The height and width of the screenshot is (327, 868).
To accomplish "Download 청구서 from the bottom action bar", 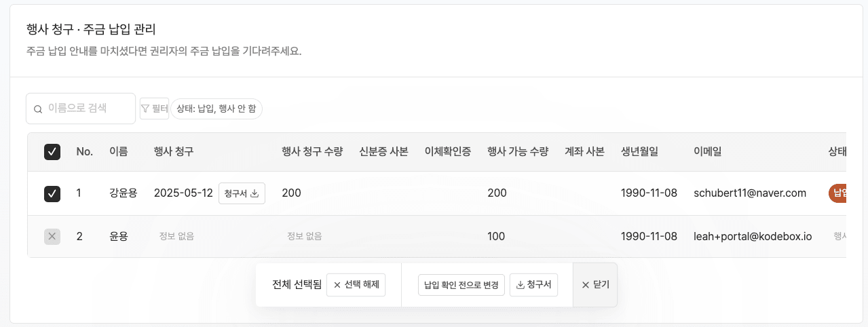I will (x=533, y=285).
